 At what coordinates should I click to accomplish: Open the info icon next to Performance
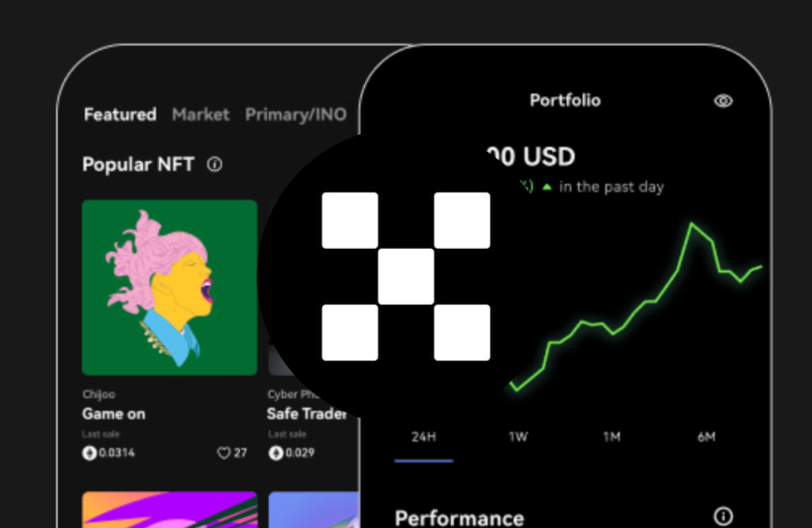click(723, 517)
